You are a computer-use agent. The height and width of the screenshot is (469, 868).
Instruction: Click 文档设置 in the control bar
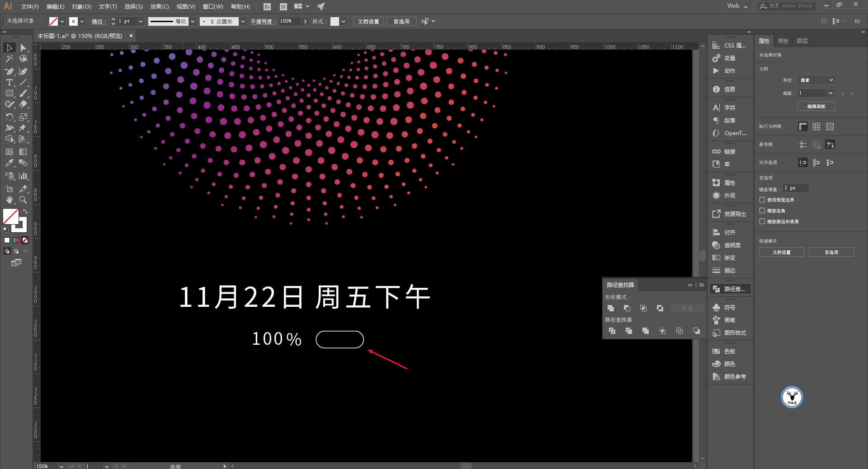(x=368, y=21)
